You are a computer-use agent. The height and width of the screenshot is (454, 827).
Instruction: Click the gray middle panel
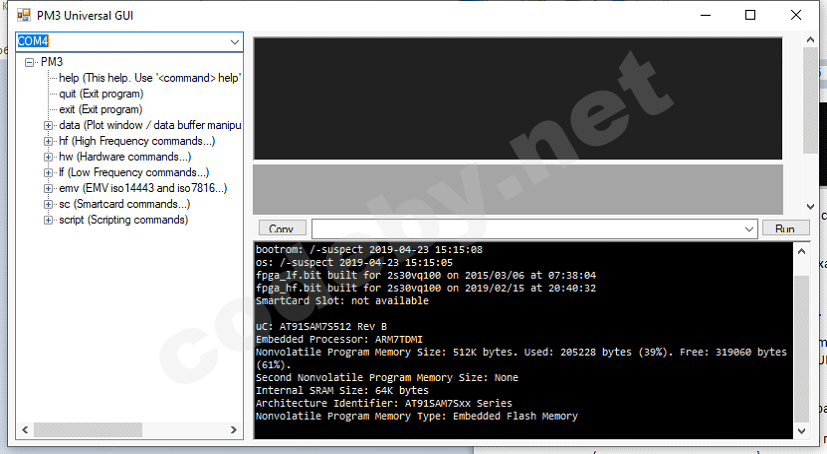pyautogui.click(x=518, y=189)
